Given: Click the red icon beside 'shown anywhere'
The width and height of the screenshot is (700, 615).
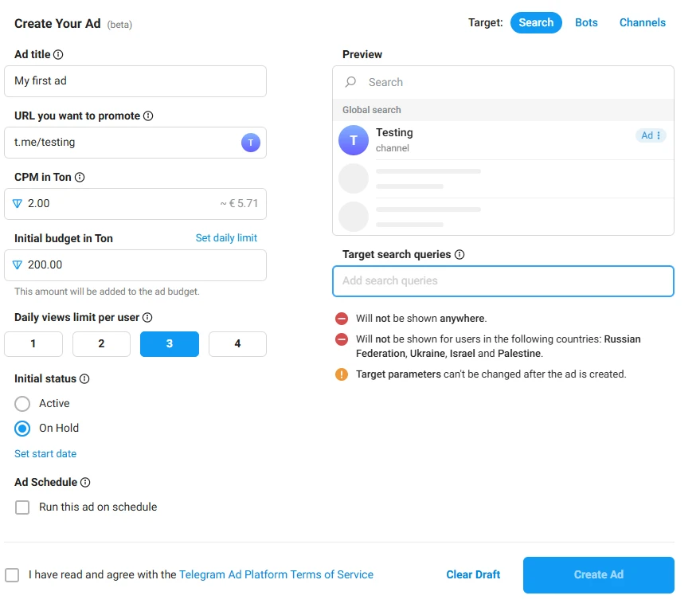Looking at the screenshot, I should (342, 319).
